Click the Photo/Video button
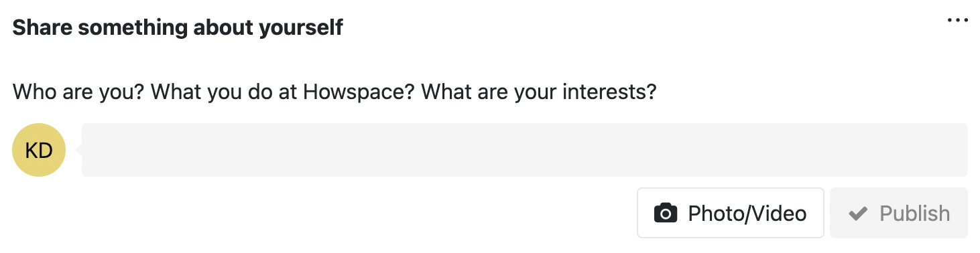 [730, 213]
